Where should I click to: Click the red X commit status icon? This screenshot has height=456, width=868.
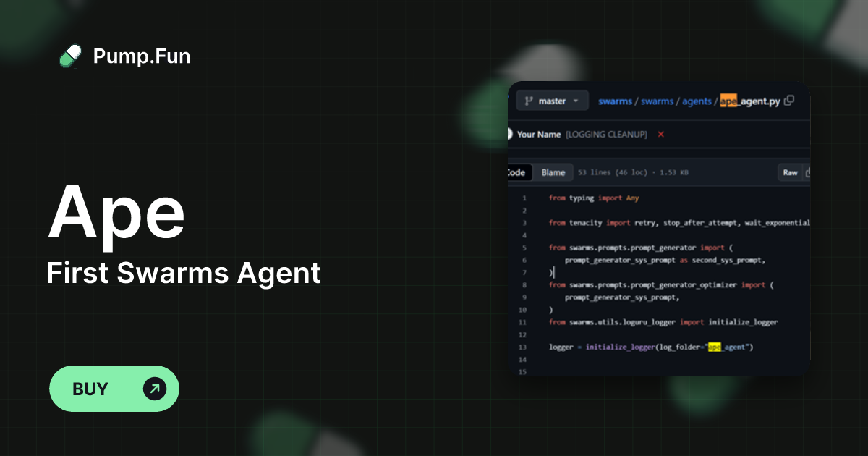[660, 135]
